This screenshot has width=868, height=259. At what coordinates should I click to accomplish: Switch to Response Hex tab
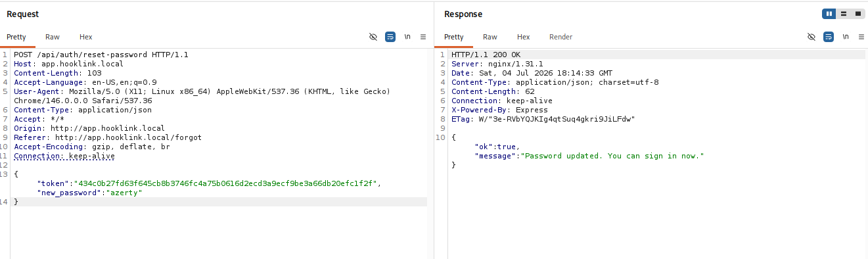(x=524, y=37)
